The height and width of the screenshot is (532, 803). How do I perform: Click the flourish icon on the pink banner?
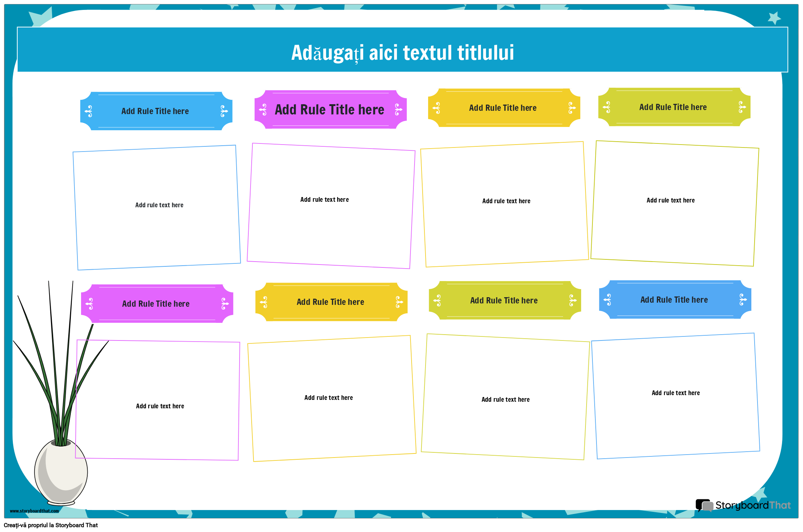click(263, 109)
